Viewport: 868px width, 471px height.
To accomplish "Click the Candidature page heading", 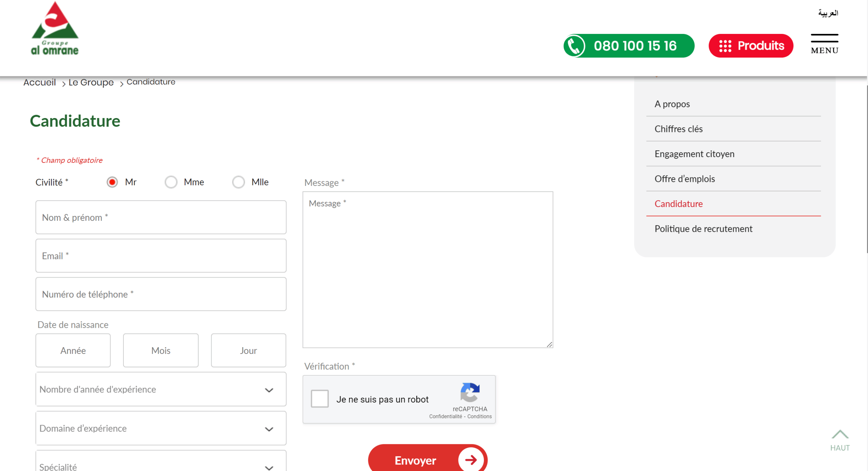I will pyautogui.click(x=75, y=121).
